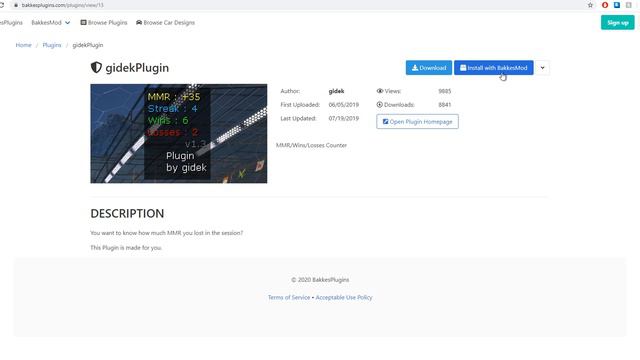The height and width of the screenshot is (360, 640).
Task: Click the DESCRIPTION heading
Action: click(x=127, y=213)
